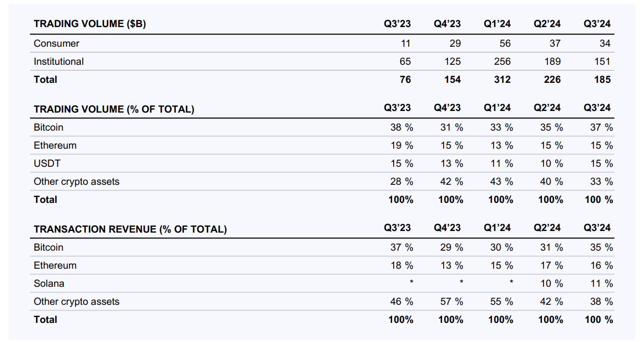Click Q2'24 column header in the first table
Viewport: 644px width, 342px height.
[547, 24]
